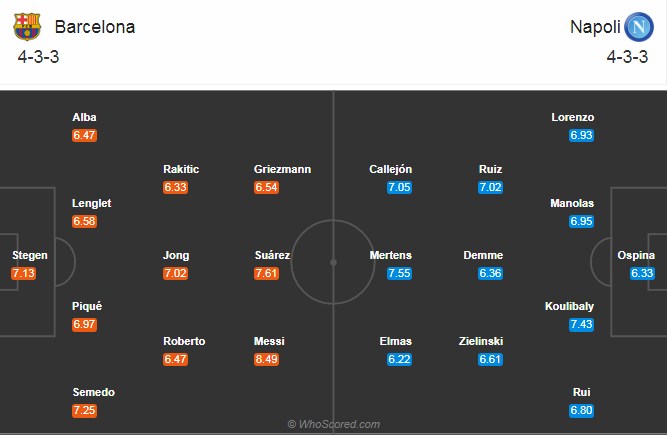Select Mertens' 7.55 rating badge

pos(399,273)
